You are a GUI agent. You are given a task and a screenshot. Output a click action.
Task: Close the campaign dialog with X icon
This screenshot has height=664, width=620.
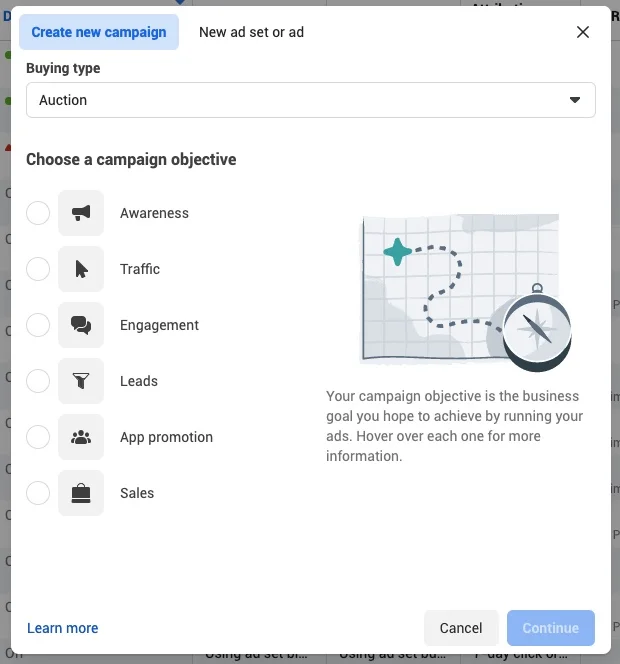click(583, 32)
